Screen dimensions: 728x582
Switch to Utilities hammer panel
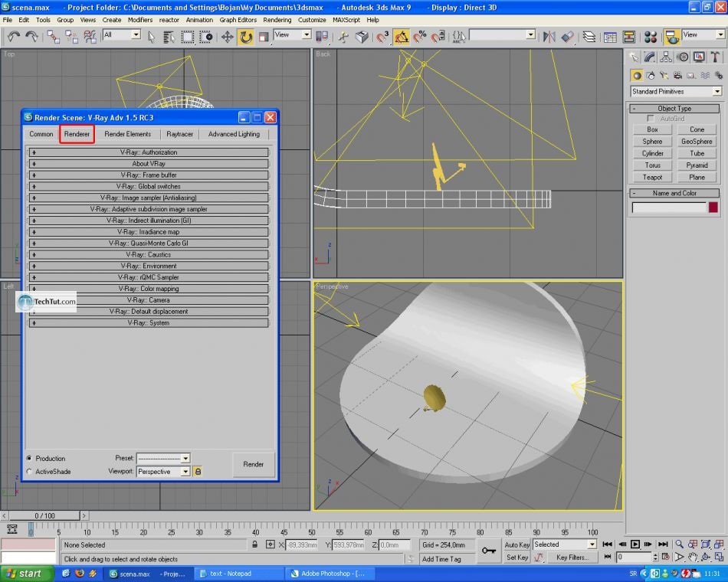pyautogui.click(x=715, y=57)
